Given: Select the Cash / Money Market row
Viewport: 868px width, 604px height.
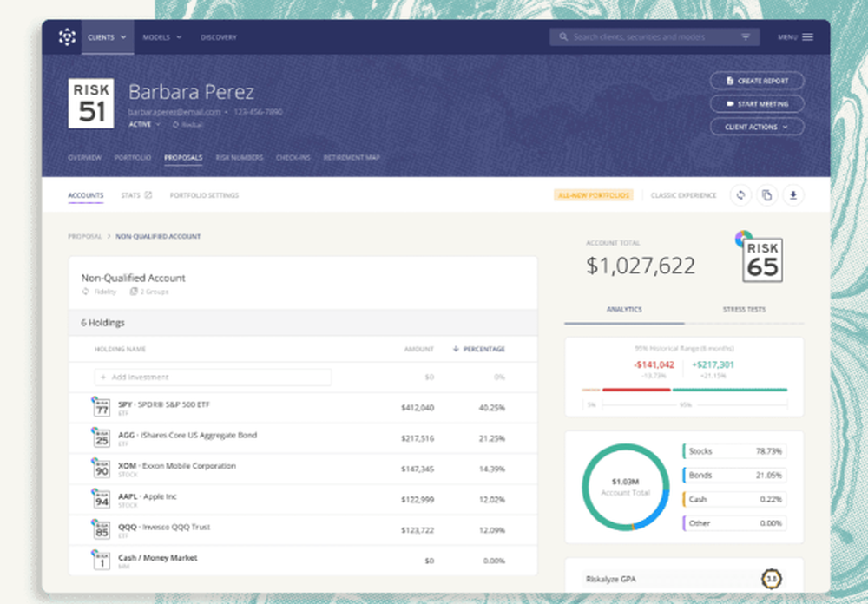Looking at the screenshot, I should (303, 561).
